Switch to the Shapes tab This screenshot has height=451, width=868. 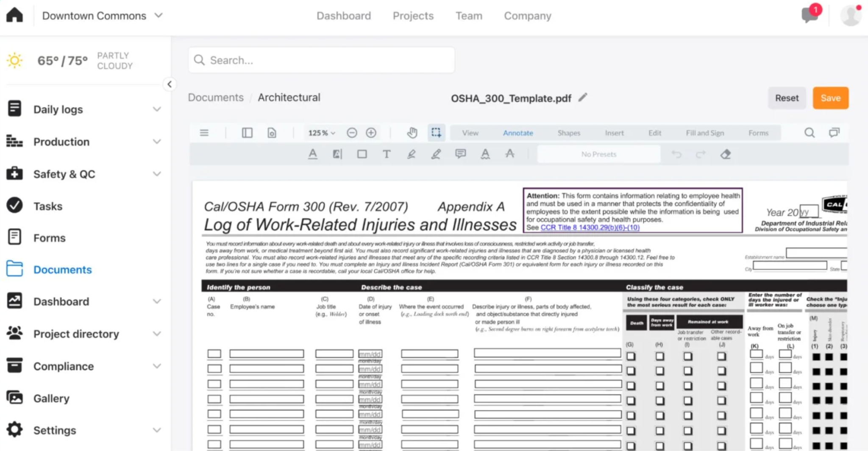(569, 133)
